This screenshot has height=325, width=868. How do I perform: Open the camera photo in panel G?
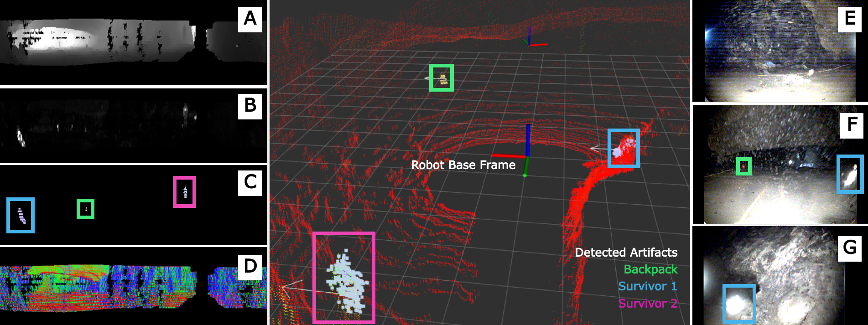click(x=780, y=276)
